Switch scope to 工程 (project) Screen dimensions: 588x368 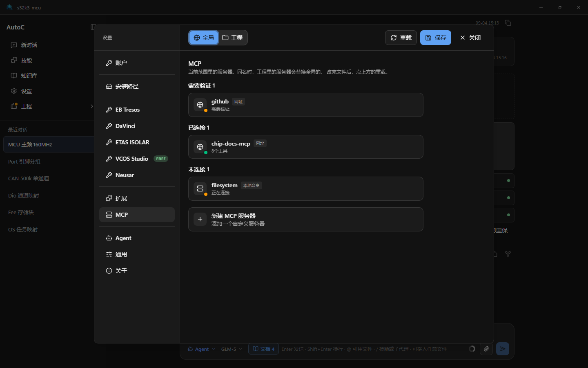pos(233,38)
